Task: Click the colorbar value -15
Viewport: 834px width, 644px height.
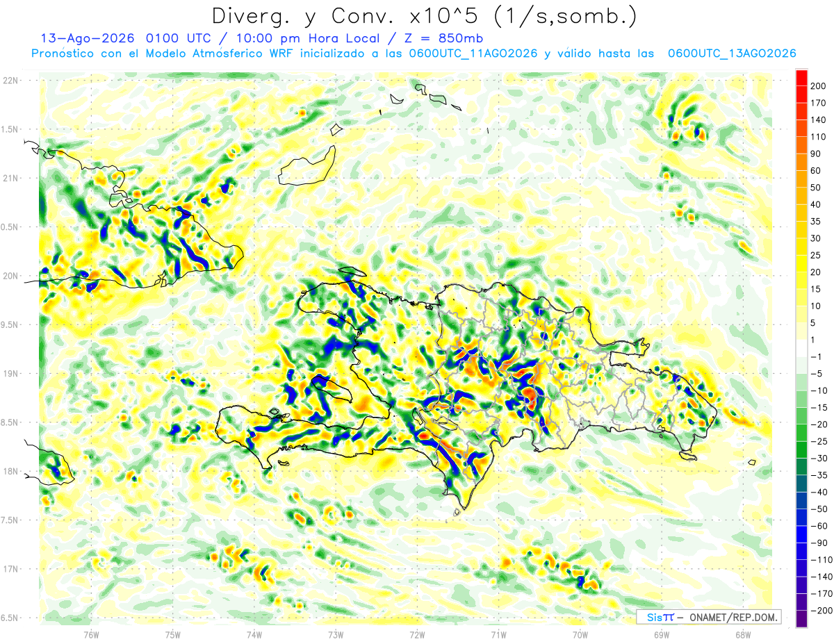Action: coord(821,407)
